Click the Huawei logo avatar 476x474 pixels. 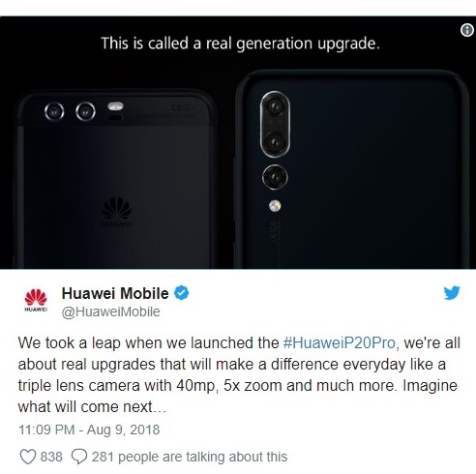click(36, 300)
